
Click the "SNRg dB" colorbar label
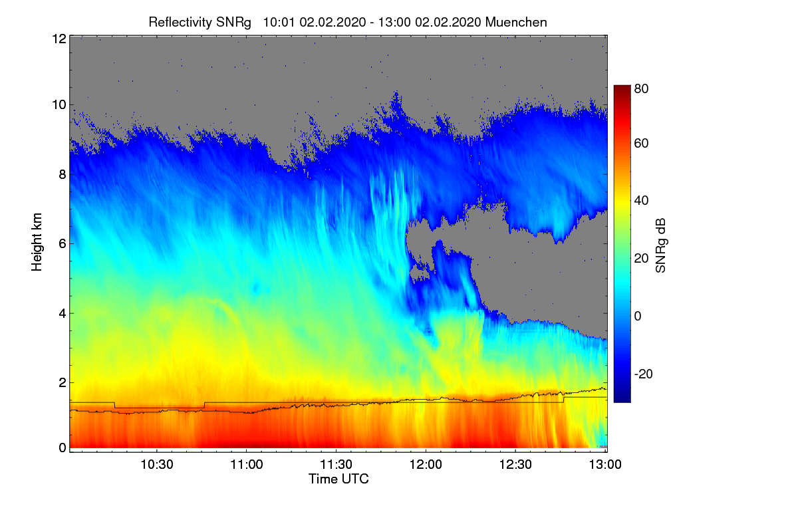point(660,244)
